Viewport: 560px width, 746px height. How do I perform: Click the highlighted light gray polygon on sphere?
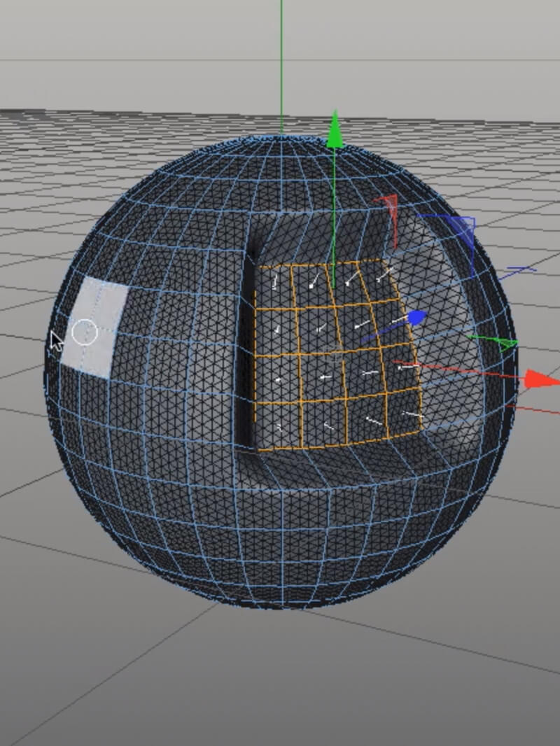[x=94, y=328]
